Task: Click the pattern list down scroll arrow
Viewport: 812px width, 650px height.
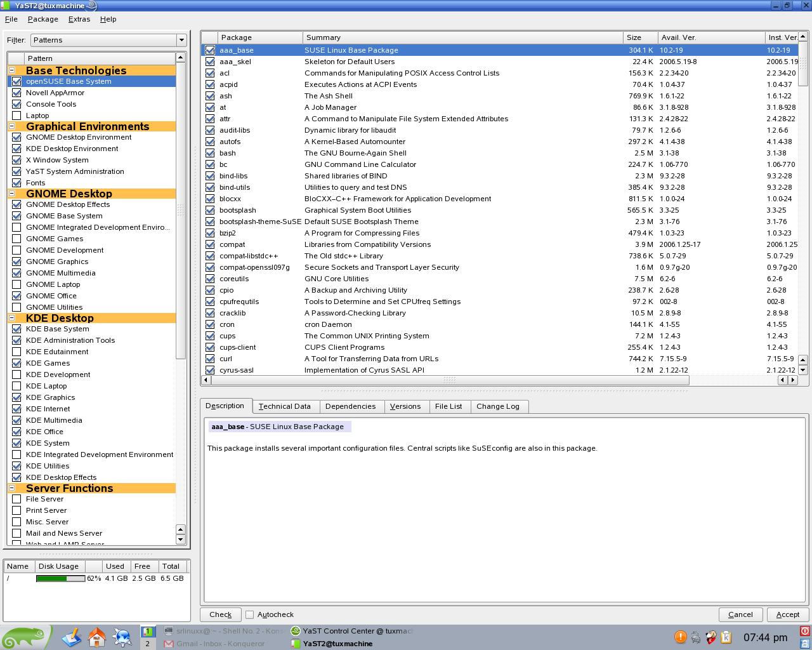Action: [x=180, y=540]
